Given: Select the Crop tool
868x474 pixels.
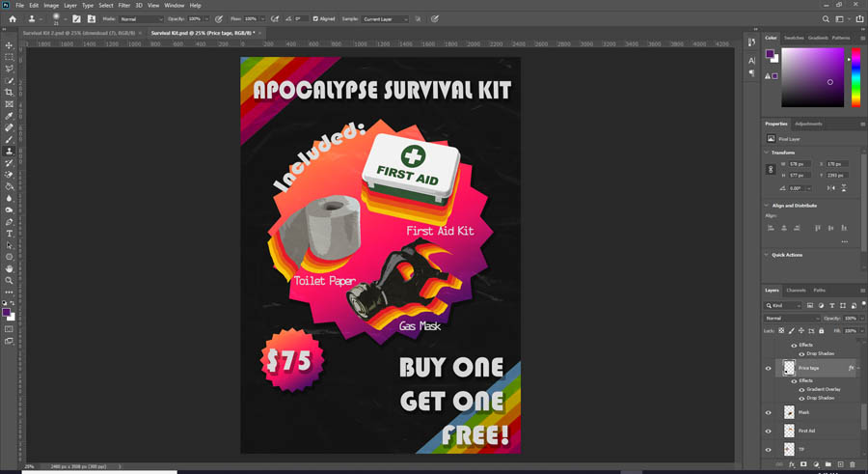Looking at the screenshot, I should pos(10,93).
